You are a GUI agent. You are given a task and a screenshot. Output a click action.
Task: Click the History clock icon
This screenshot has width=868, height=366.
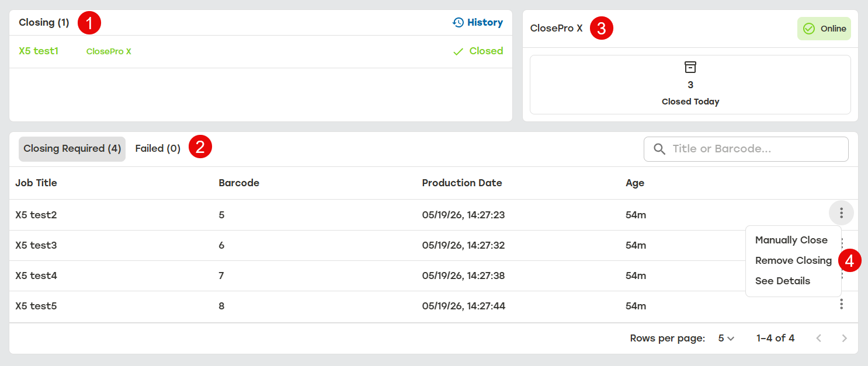pos(458,22)
